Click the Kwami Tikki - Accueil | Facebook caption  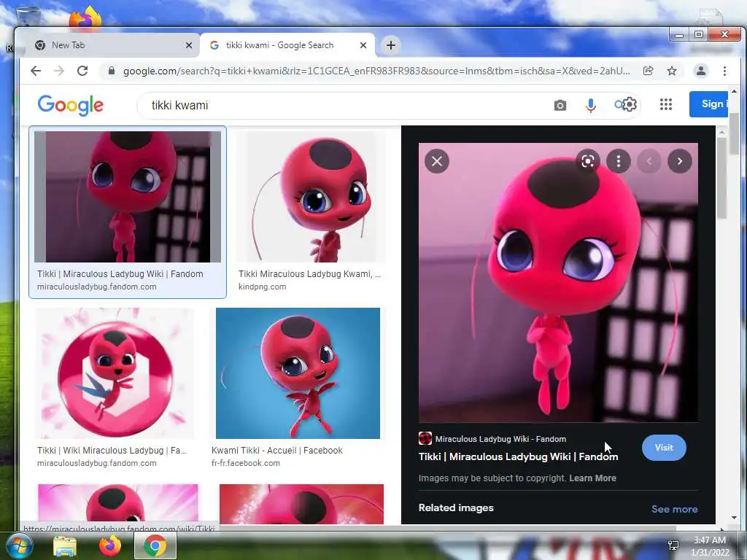[276, 451]
